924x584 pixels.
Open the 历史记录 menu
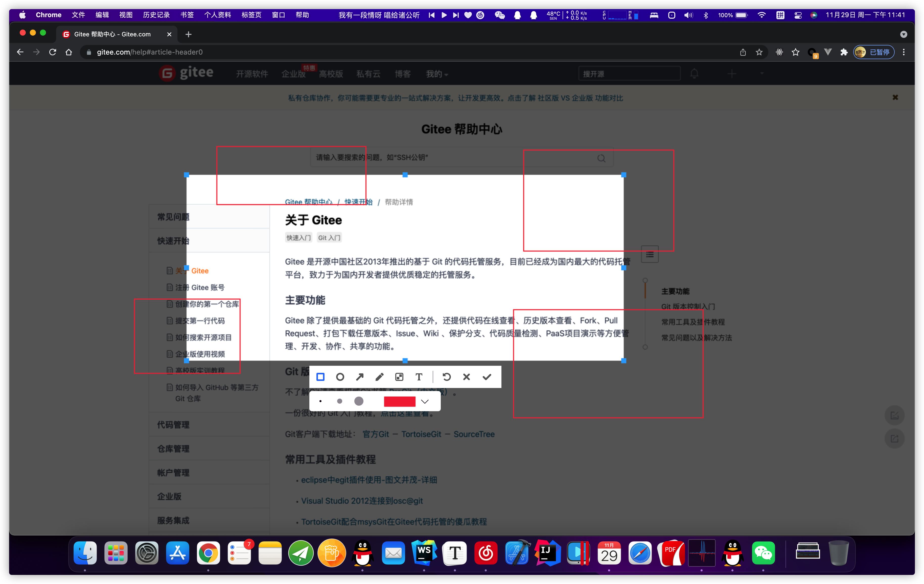click(156, 15)
